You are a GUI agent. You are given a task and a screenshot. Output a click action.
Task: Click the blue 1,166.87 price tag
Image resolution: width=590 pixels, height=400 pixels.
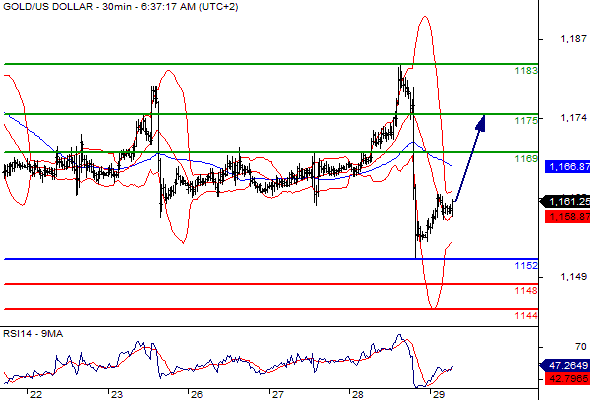click(567, 166)
